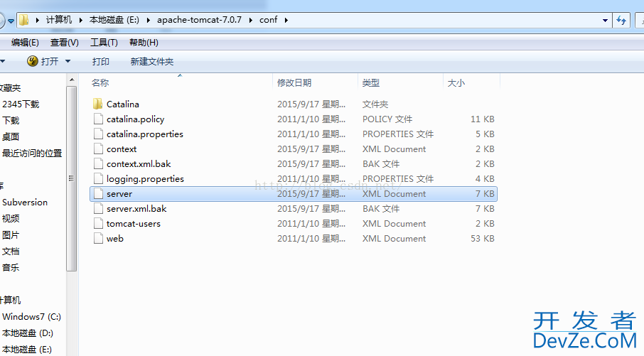
Task: Expand the arrow after 本地磁盘 (E:) in path
Action: 148,20
